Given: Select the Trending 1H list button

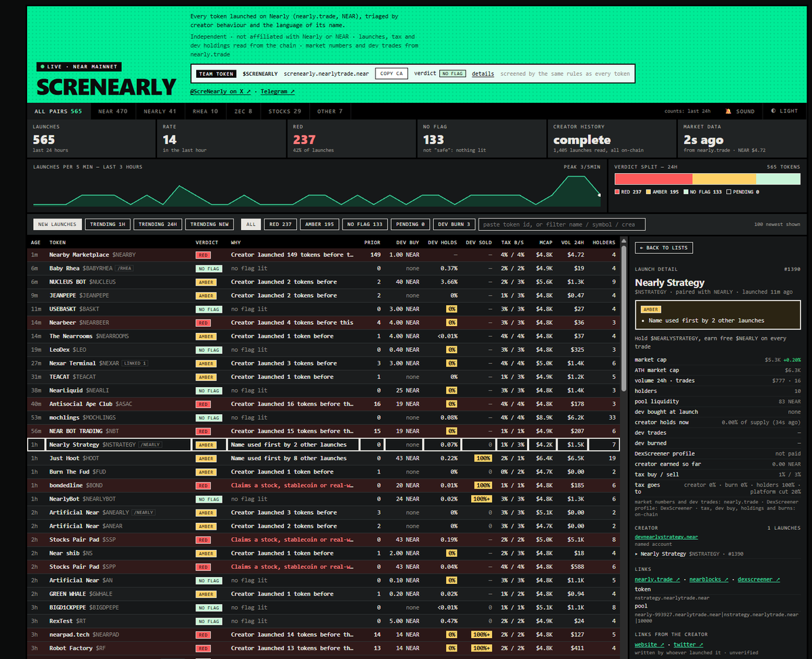Looking at the screenshot, I should [108, 224].
